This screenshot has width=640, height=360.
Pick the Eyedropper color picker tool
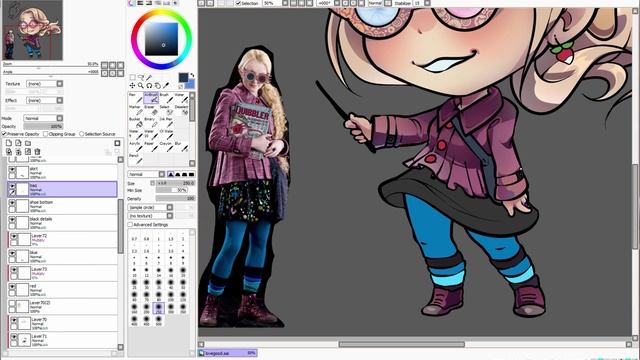pyautogui.click(x=166, y=85)
